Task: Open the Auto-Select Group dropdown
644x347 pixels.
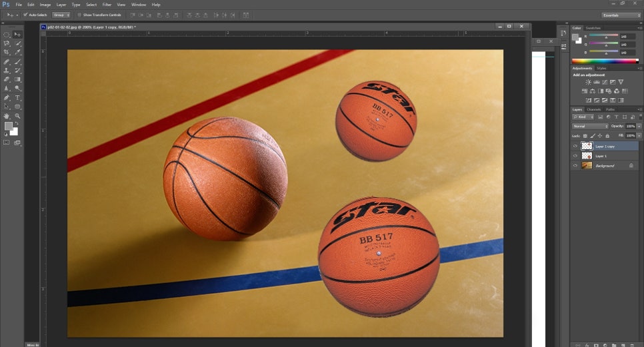Action: (61, 15)
